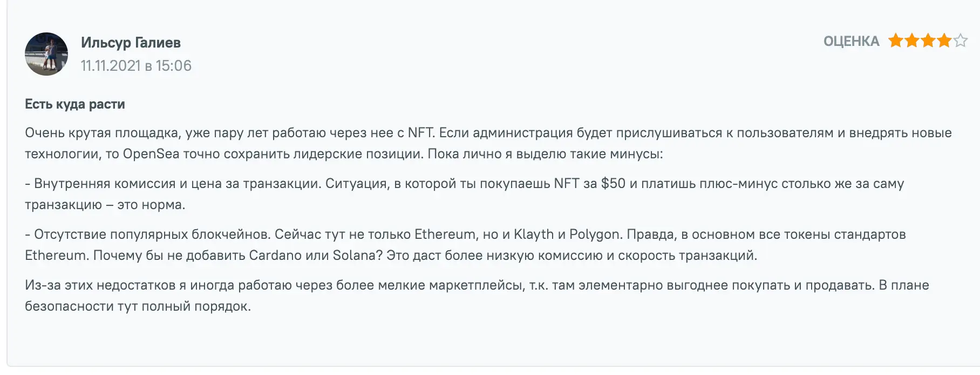Image resolution: width=980 pixels, height=375 pixels.
Task: Select the review heading Есть куда расти
Action: pyautogui.click(x=74, y=104)
